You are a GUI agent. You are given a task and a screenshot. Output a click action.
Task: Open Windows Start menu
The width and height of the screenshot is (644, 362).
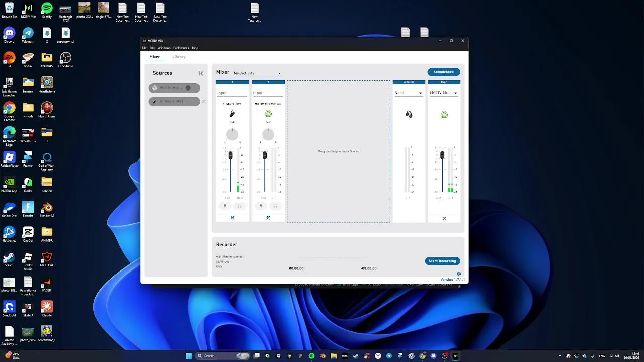(189, 356)
